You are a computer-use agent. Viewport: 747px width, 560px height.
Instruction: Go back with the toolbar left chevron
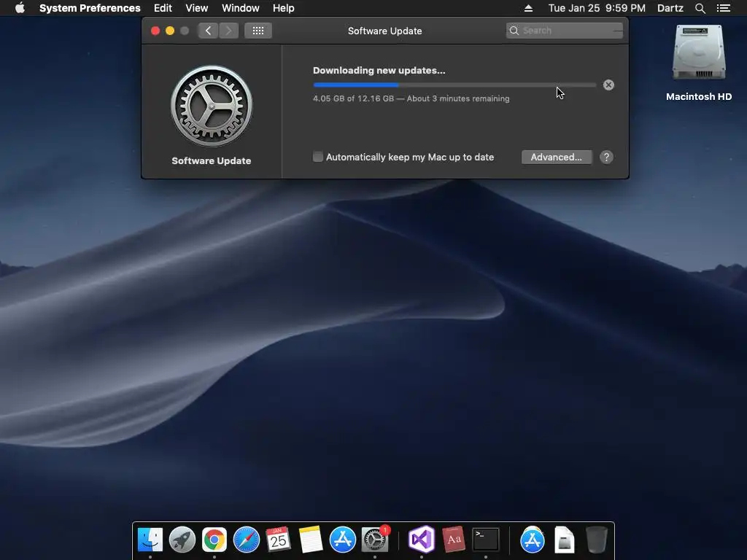pyautogui.click(x=208, y=31)
